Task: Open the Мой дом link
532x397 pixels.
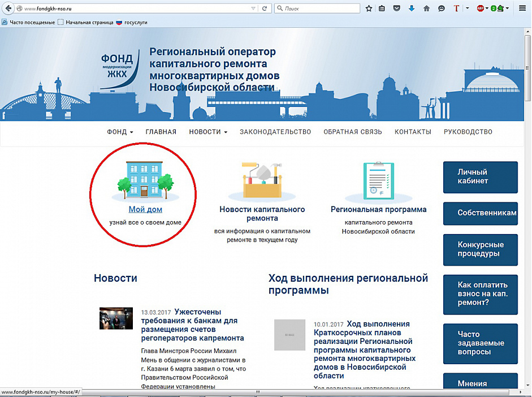Action: (x=145, y=209)
